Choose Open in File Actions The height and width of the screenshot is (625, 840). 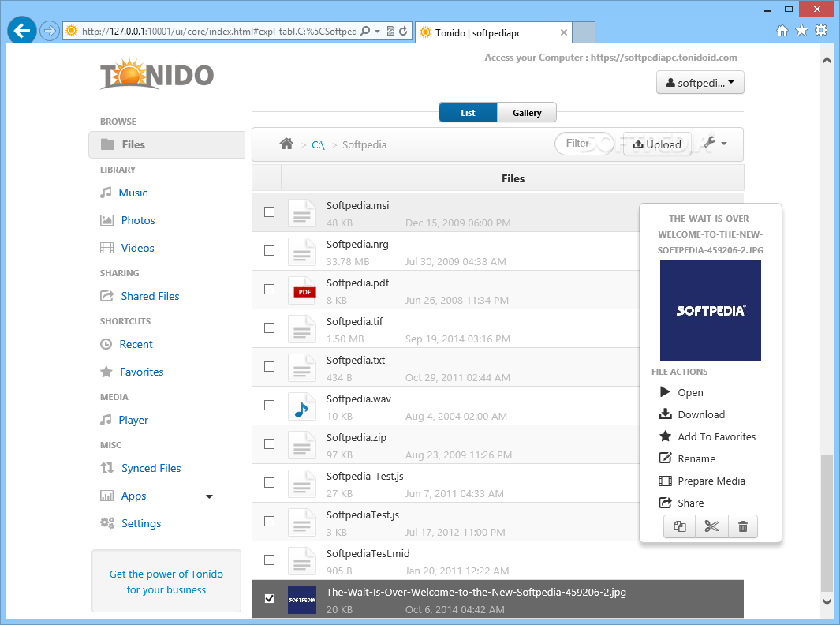681,392
